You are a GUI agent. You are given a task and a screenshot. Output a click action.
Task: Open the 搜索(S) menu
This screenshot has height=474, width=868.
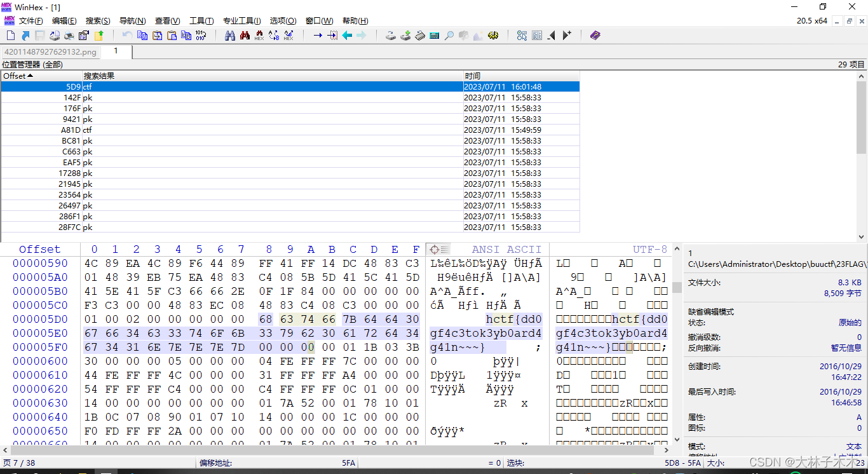(98, 21)
